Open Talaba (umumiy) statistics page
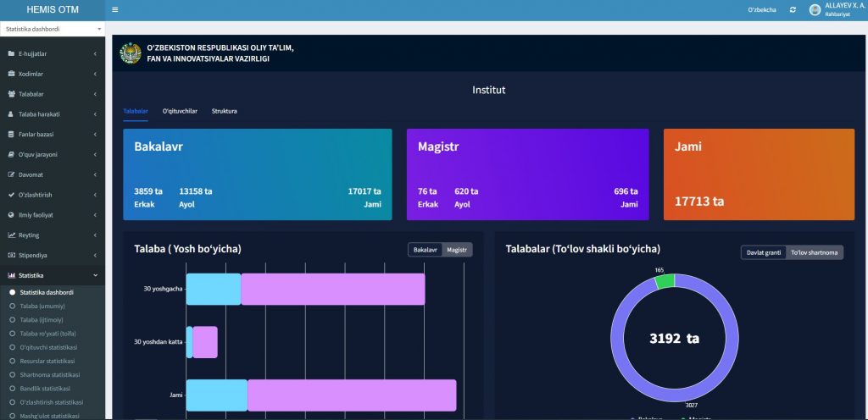The width and height of the screenshot is (868, 420). coord(42,306)
